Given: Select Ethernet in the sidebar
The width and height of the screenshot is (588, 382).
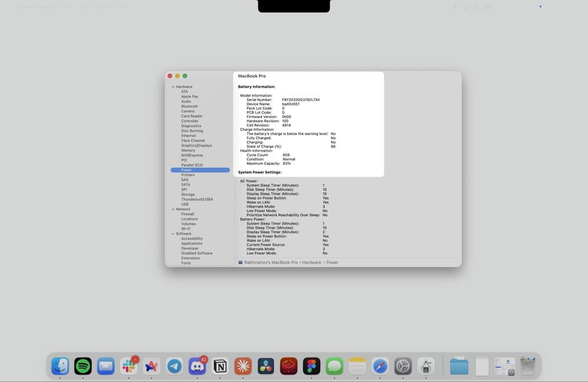Looking at the screenshot, I should [x=189, y=136].
